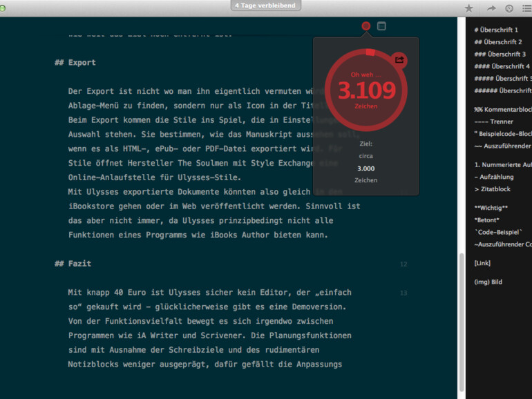Screen dimensions: 532x399
Task: Select the '- Aufzählung' markup entry
Action: coord(494,177)
